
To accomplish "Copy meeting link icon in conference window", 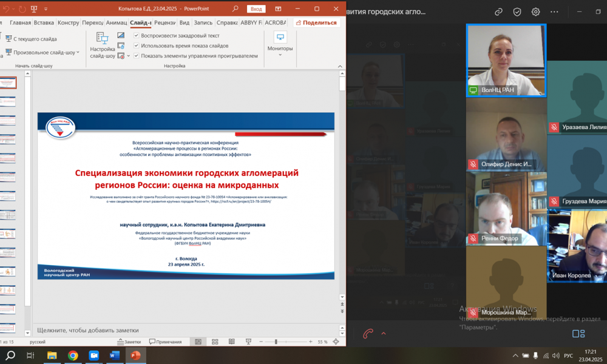I will pos(498,12).
